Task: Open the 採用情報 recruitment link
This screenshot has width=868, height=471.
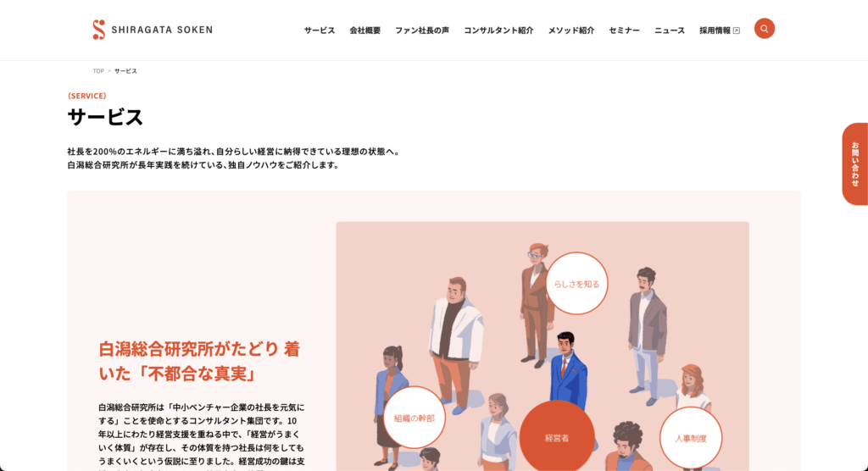Action: click(x=715, y=30)
